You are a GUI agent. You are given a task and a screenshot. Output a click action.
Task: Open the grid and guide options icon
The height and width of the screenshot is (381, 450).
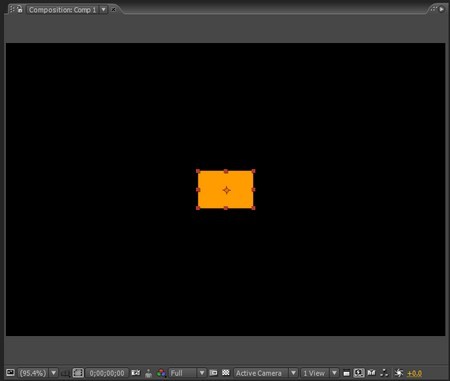(65, 373)
